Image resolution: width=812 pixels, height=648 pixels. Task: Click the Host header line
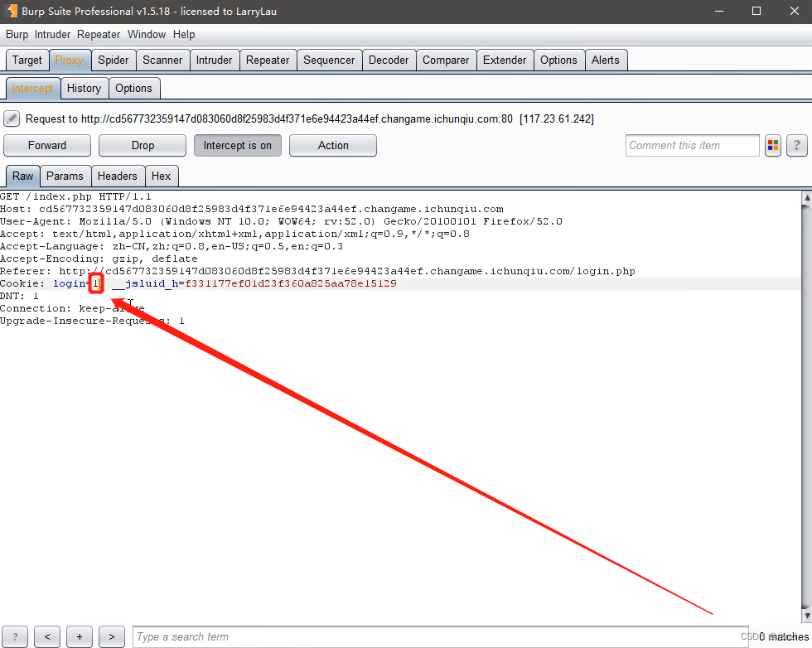(252, 210)
